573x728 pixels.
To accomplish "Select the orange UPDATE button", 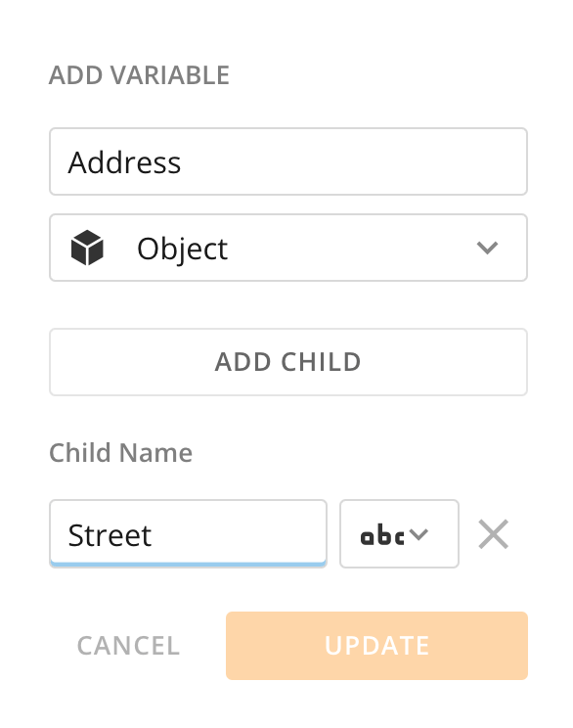I will pyautogui.click(x=376, y=646).
